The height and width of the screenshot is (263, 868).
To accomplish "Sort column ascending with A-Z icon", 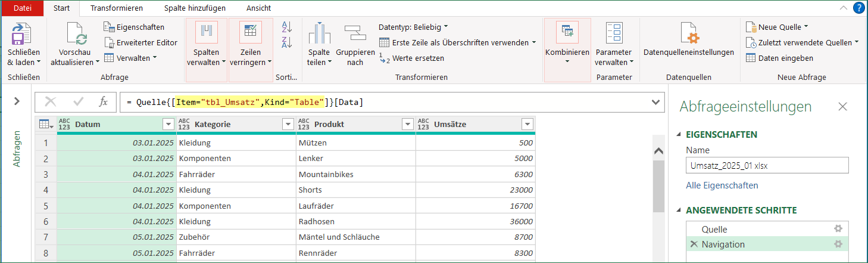I will [x=287, y=27].
